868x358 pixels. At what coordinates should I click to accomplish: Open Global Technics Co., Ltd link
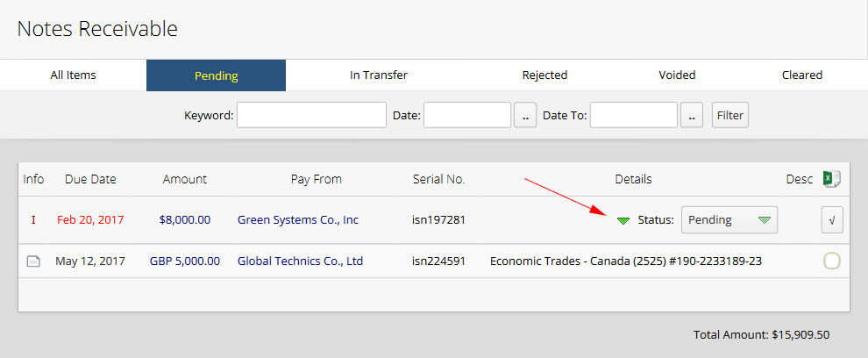pos(300,261)
